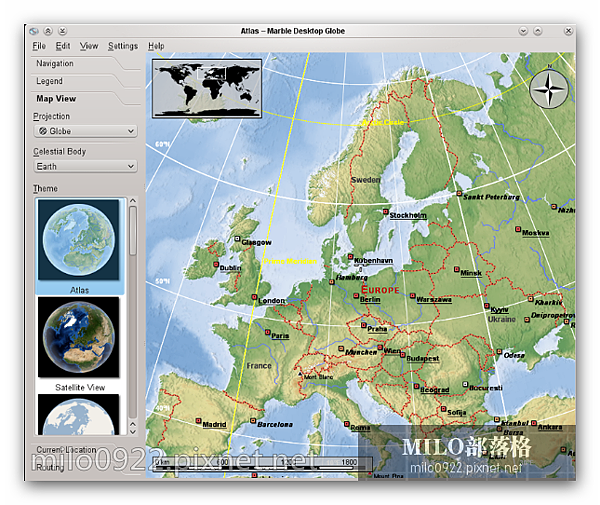Click the Marble app icon in title bar
Viewport: 600px width, 505px height.
[34, 31]
